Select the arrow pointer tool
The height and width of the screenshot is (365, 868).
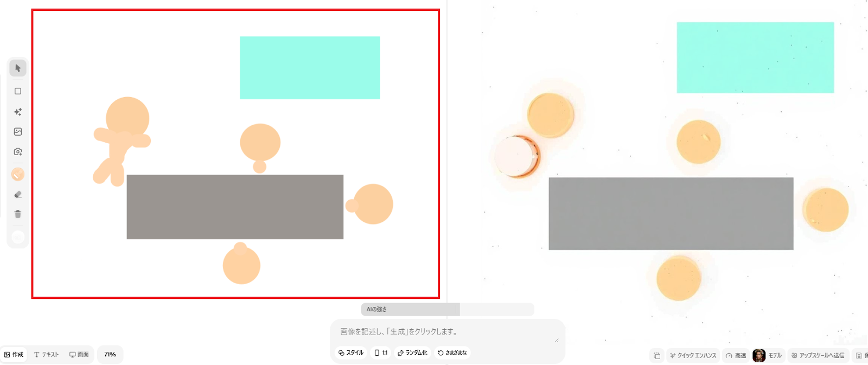point(18,68)
